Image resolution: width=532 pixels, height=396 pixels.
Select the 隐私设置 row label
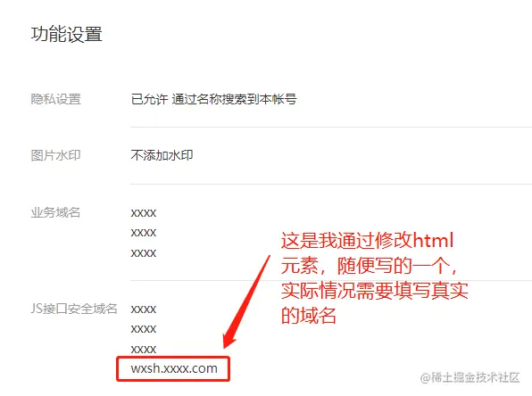[56, 99]
